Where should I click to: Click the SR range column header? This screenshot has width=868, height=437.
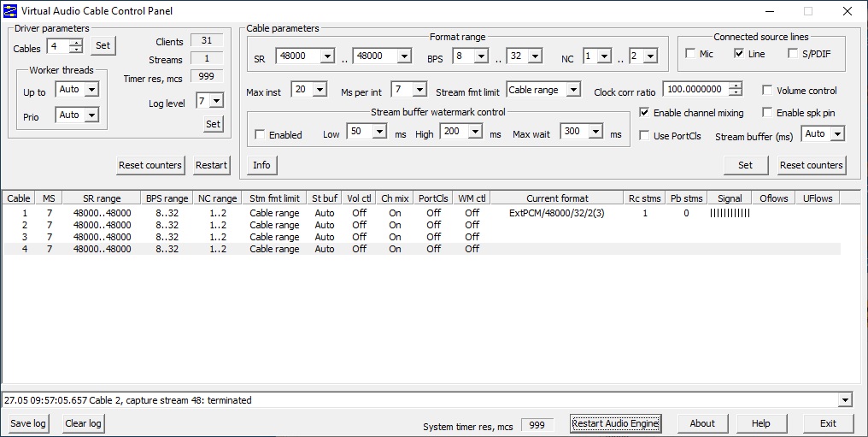click(x=102, y=198)
